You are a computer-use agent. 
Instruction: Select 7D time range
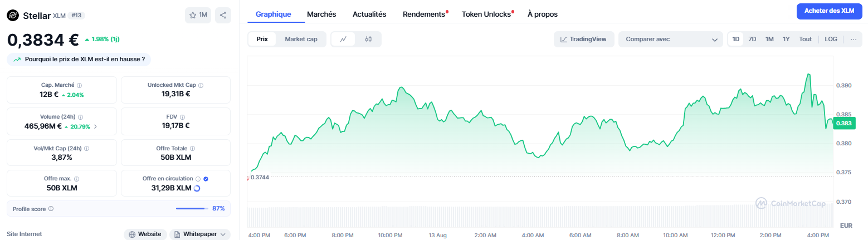pyautogui.click(x=752, y=39)
